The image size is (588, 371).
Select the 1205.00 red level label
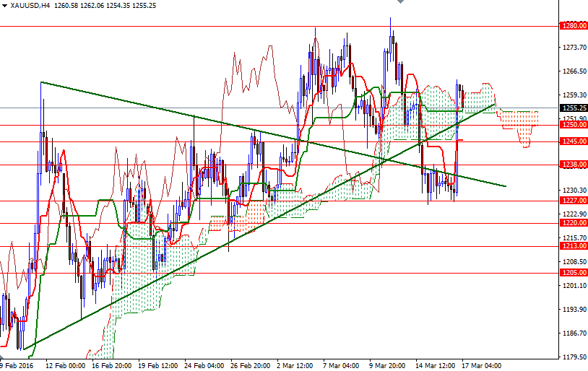click(x=574, y=273)
